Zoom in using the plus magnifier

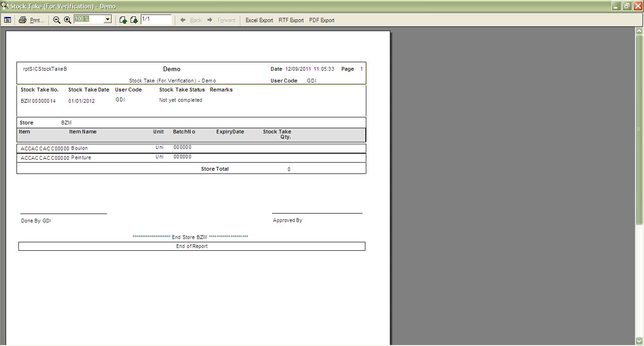point(67,20)
